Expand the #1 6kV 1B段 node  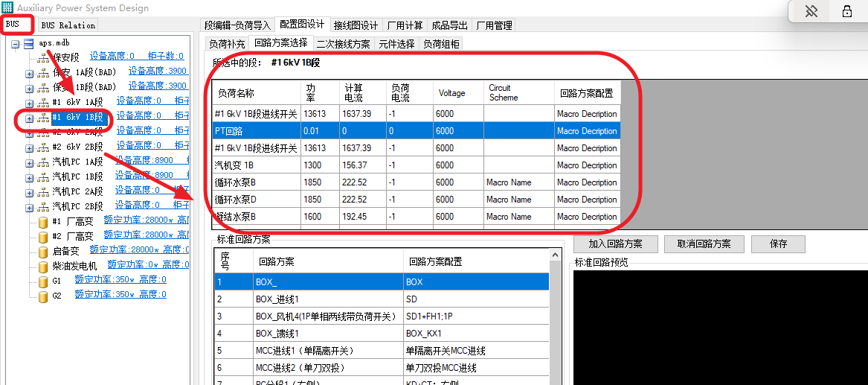pyautogui.click(x=29, y=118)
